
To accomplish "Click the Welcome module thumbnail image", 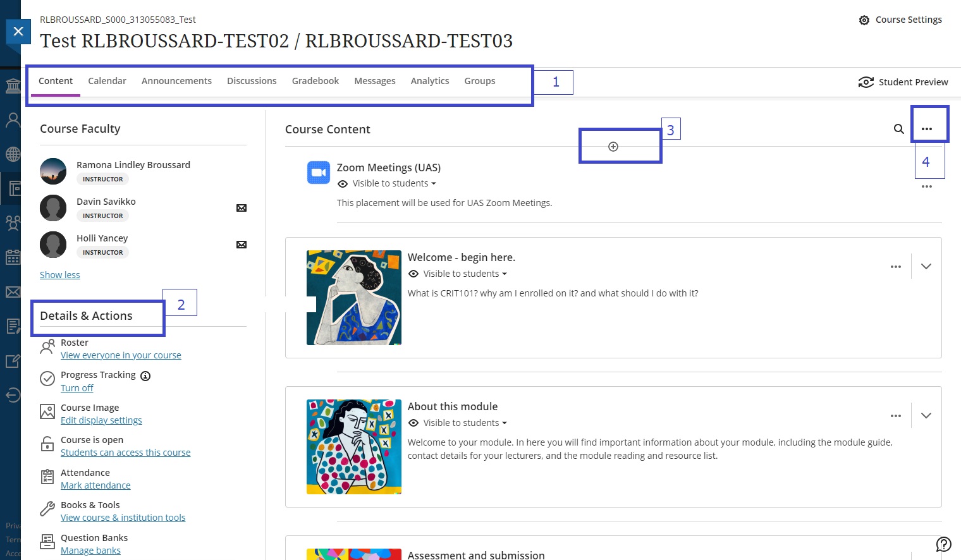I will click(354, 298).
